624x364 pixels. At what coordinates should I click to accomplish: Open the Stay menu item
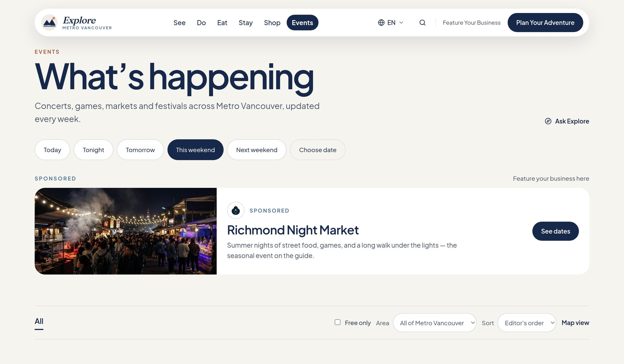pos(246,23)
